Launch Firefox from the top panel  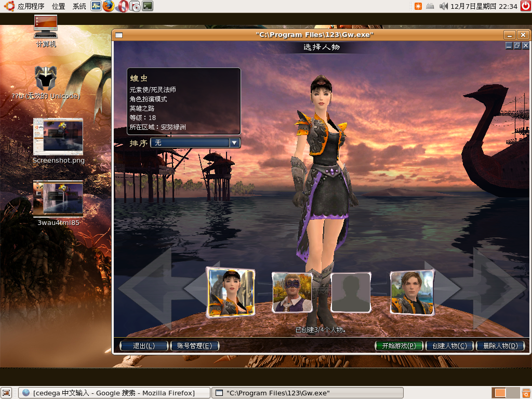(109, 6)
